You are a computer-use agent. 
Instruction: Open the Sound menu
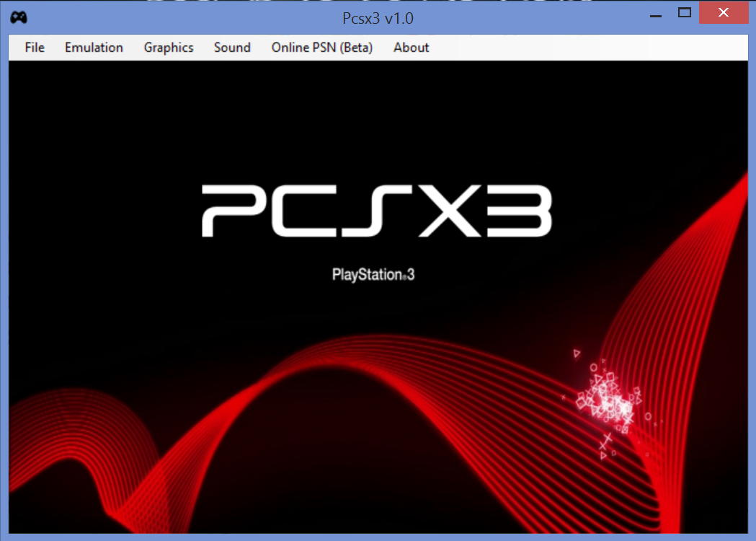tap(232, 48)
